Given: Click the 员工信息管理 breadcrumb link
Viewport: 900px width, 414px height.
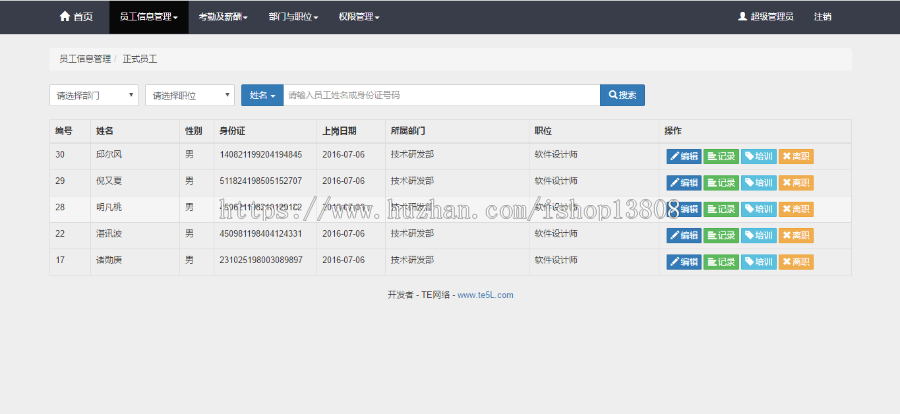Looking at the screenshot, I should click(85, 59).
